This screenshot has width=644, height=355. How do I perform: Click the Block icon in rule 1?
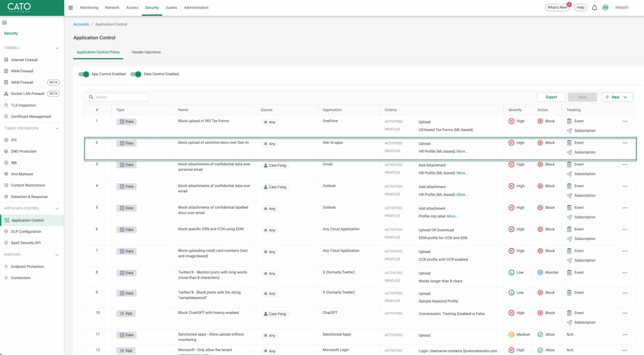coord(540,121)
